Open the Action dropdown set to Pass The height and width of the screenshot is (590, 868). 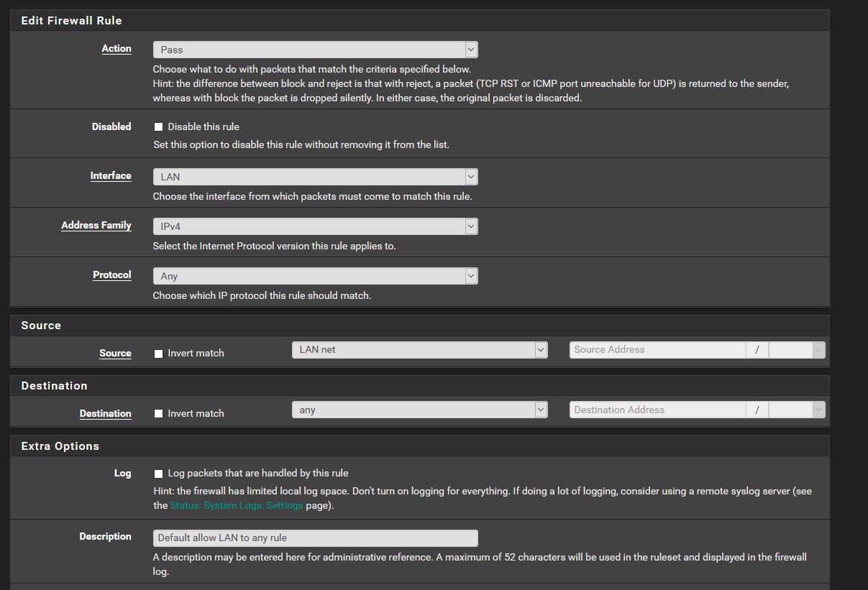click(x=315, y=50)
